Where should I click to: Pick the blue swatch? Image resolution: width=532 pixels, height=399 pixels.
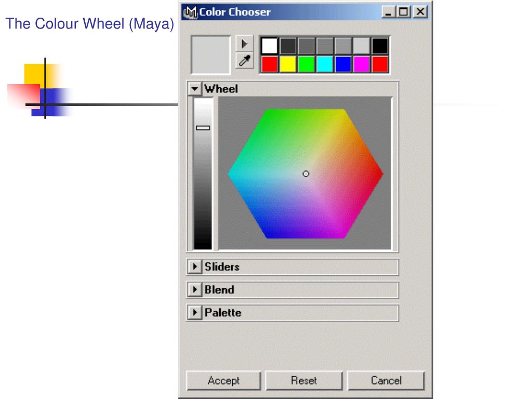[343, 64]
